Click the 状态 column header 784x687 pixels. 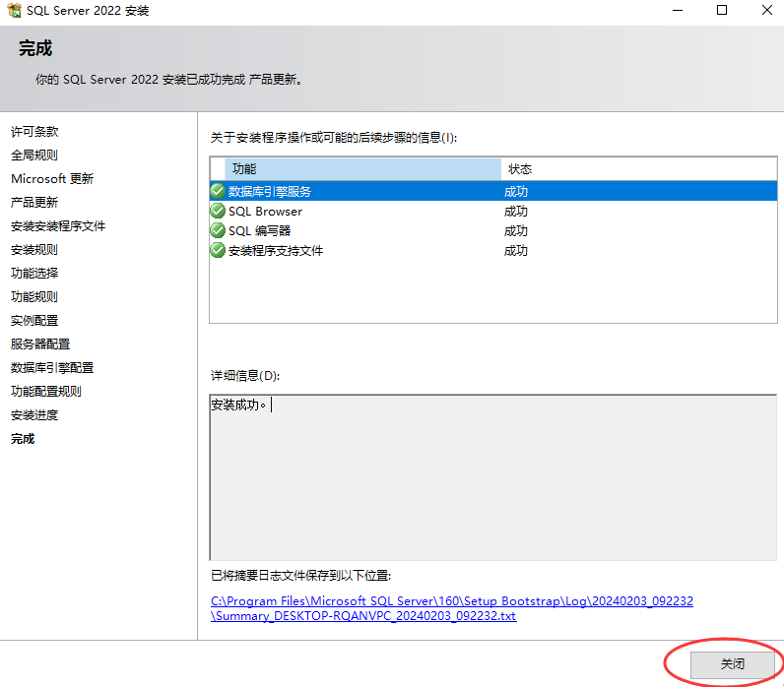click(639, 169)
